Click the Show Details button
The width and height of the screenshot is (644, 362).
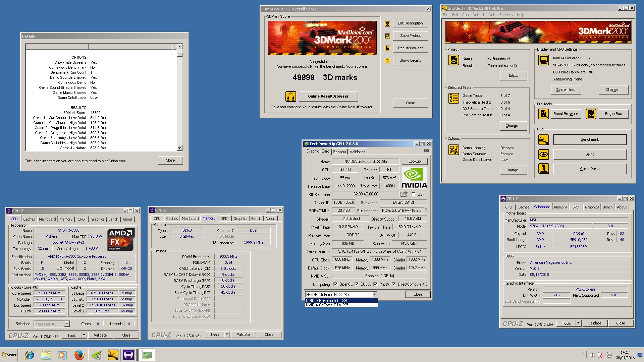[x=410, y=61]
